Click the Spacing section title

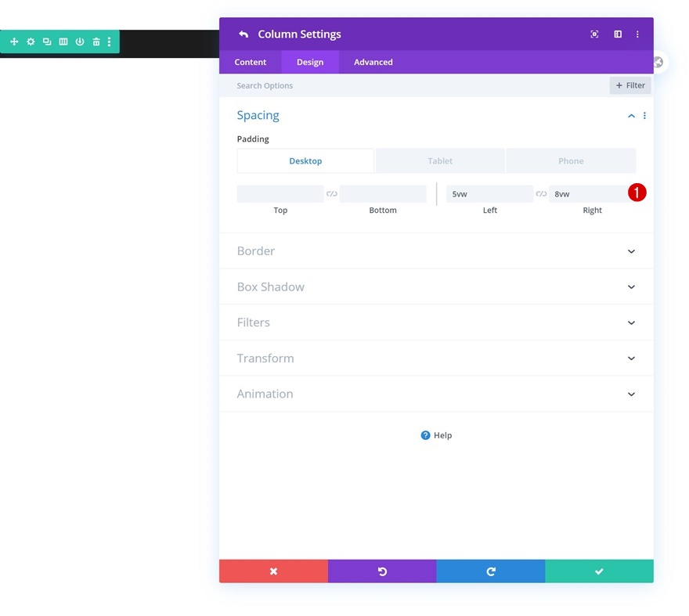point(258,115)
